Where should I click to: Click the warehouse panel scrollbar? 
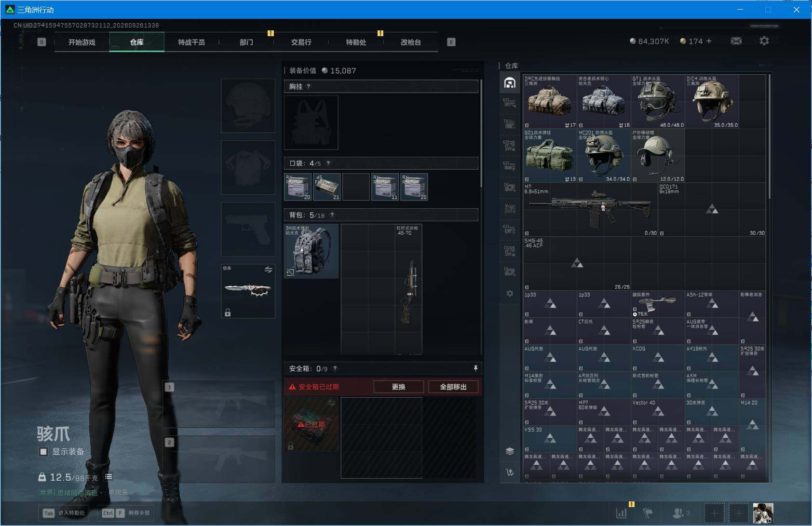[x=769, y=136]
